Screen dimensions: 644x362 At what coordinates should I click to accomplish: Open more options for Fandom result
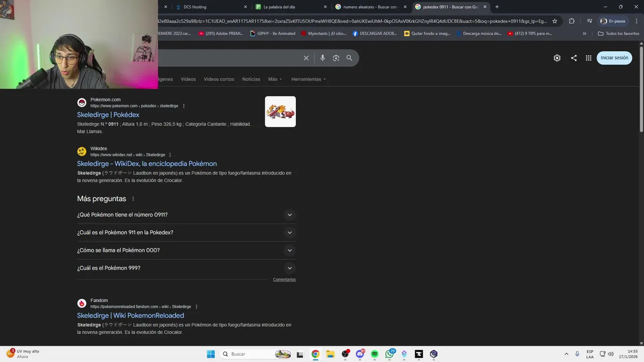pyautogui.click(x=196, y=307)
